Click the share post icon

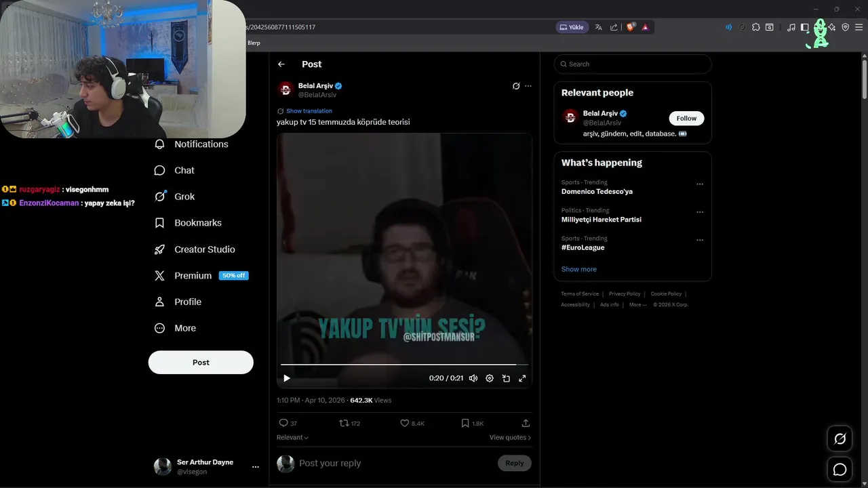[x=526, y=423]
